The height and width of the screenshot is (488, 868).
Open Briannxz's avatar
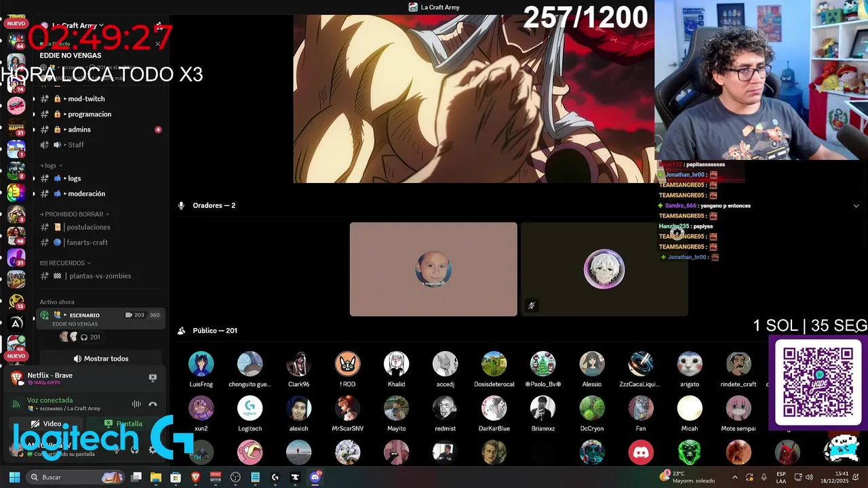coord(542,409)
